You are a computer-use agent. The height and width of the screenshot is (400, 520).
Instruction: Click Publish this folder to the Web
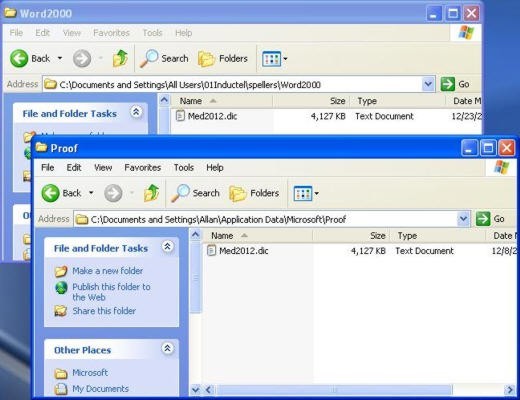pyautogui.click(x=111, y=292)
